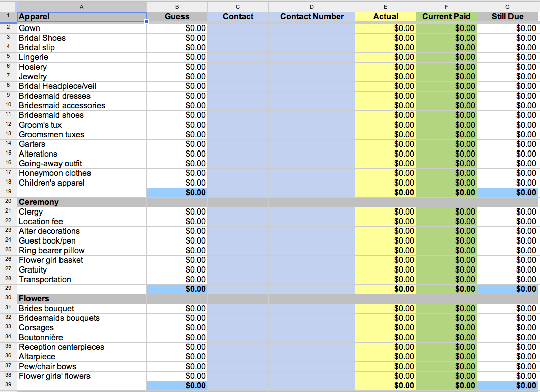This screenshot has width=540, height=392.
Task: Select the Brides bouquet Actual cell
Action: pos(385,308)
